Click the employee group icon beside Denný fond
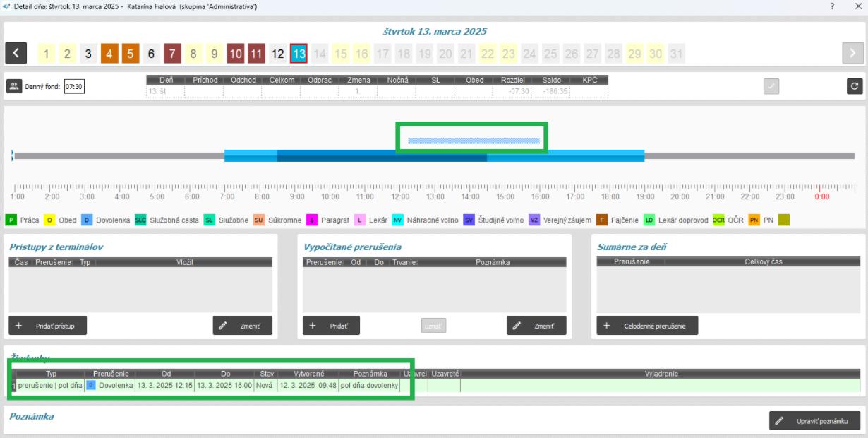The height and width of the screenshot is (438, 868). pos(14,86)
